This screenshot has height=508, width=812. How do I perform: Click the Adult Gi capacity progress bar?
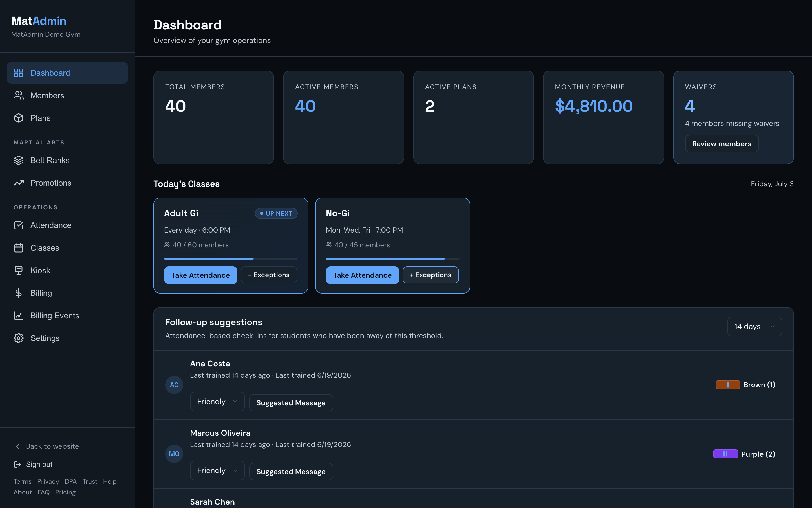coord(231,259)
